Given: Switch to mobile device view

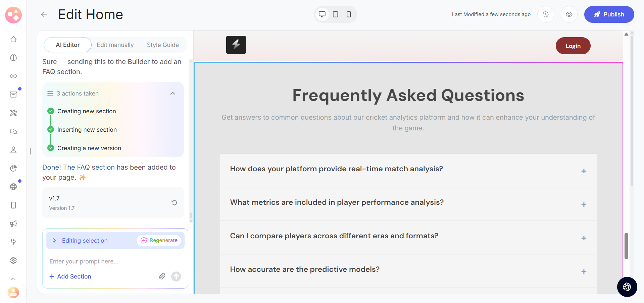Looking at the screenshot, I should [349, 14].
